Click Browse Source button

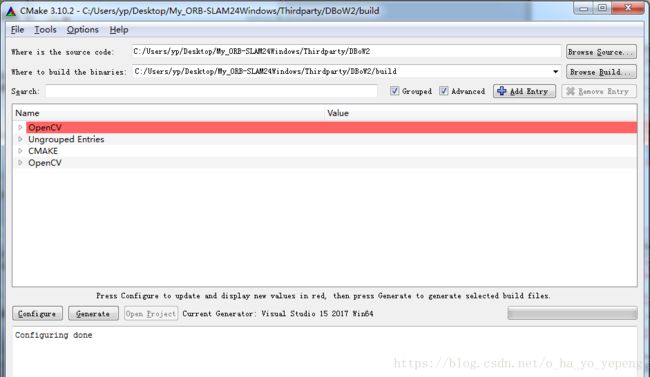(601, 52)
